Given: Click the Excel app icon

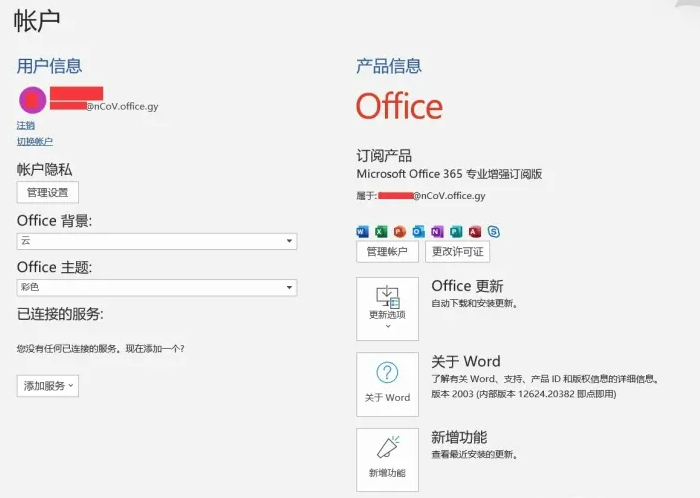Looking at the screenshot, I should tap(381, 231).
